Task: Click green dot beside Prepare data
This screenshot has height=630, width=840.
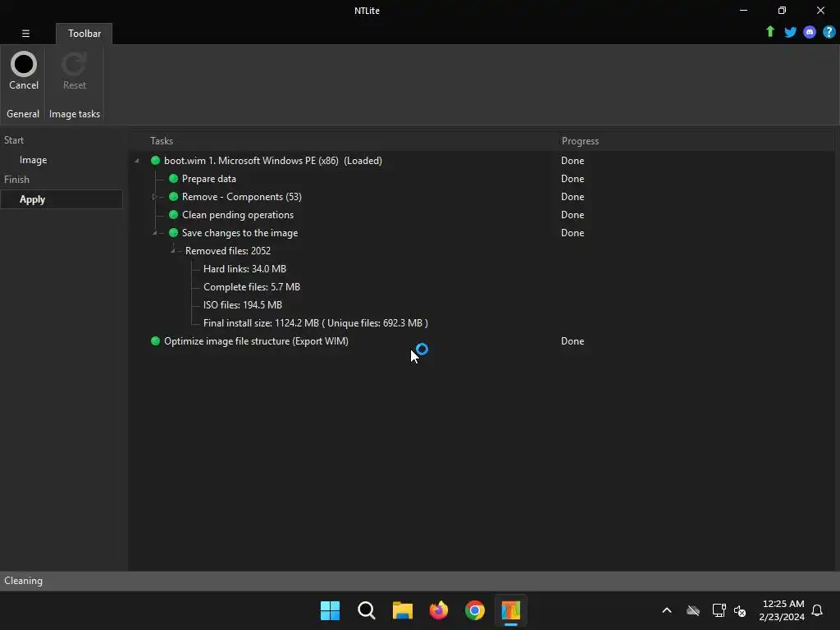Action: coord(173,178)
